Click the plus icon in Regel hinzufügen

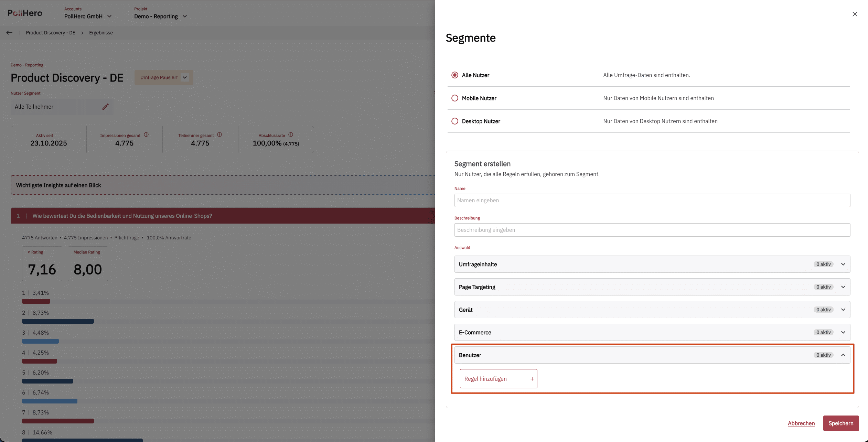(x=532, y=379)
